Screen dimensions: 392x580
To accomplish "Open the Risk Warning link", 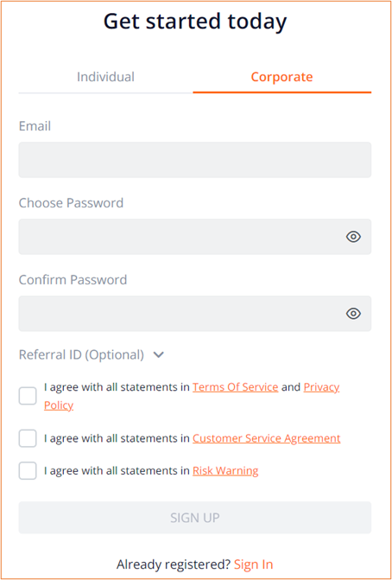I will pos(225,471).
